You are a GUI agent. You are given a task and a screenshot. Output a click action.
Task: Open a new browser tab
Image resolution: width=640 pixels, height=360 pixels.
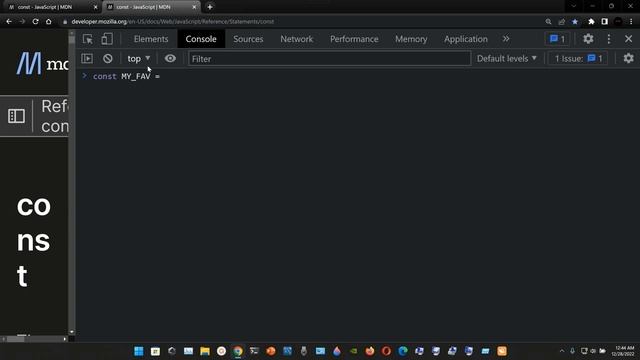(x=210, y=7)
